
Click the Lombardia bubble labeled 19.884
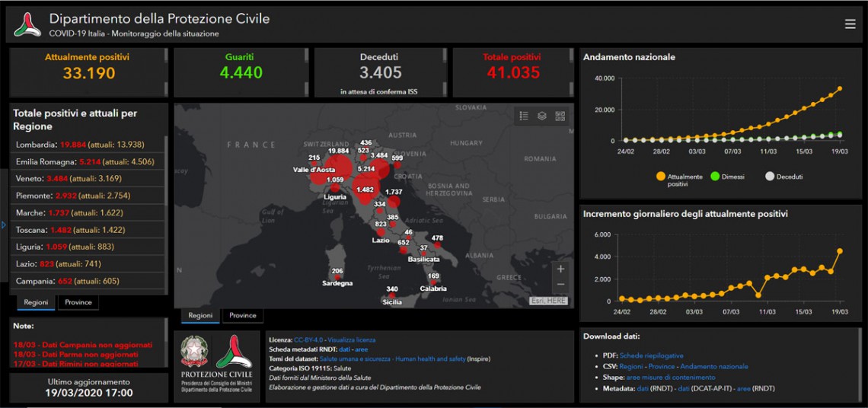tap(337, 168)
